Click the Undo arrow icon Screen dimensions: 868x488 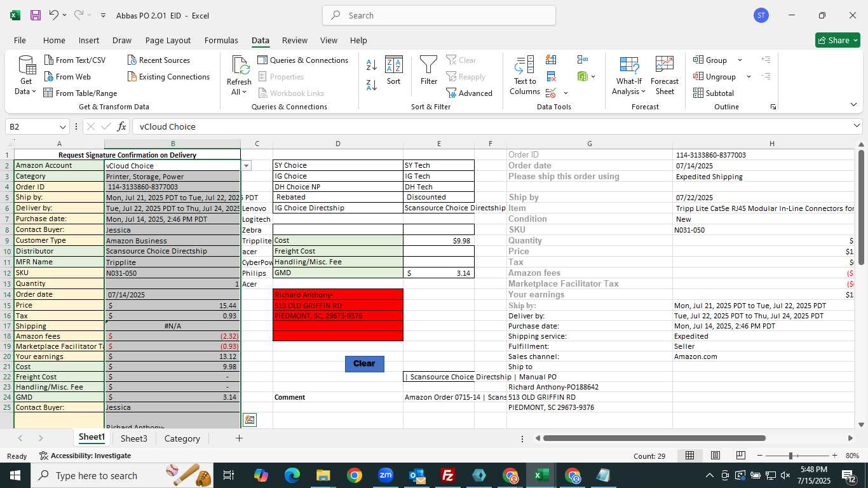54,15
